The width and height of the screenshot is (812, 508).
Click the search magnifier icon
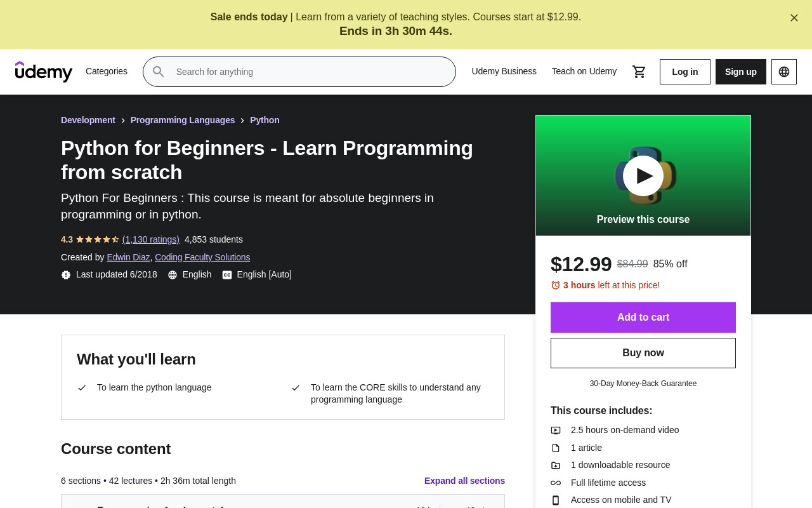159,72
